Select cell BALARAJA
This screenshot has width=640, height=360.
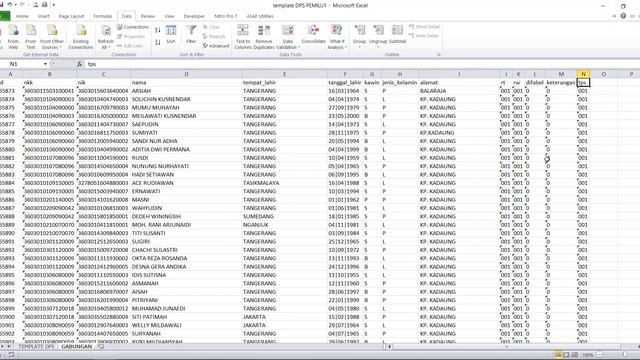459,91
